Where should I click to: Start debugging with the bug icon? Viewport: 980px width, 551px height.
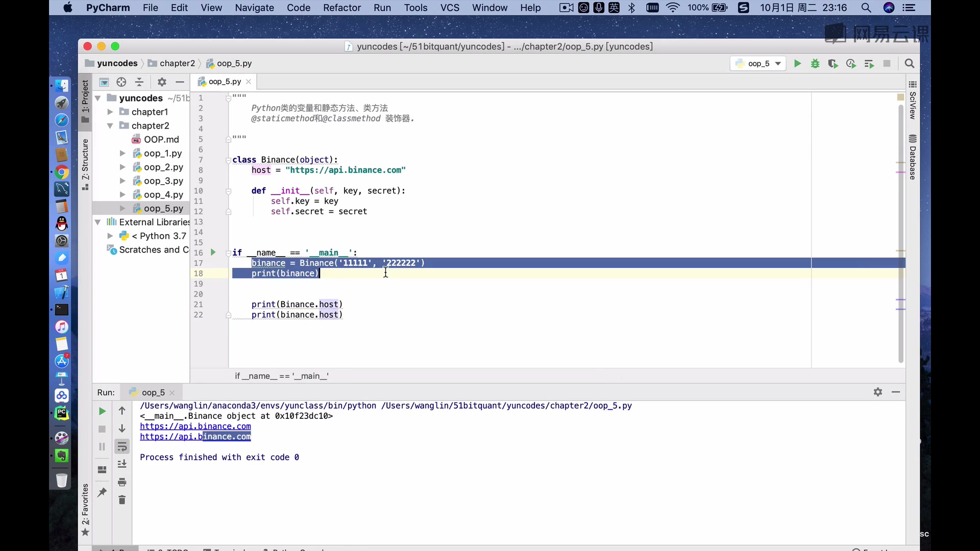click(815, 64)
